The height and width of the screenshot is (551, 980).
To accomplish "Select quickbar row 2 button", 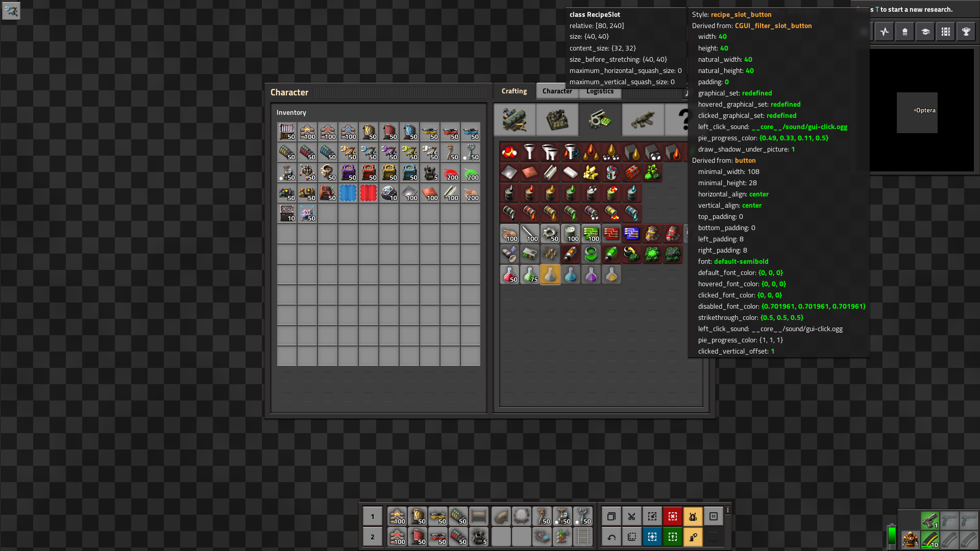I will (x=373, y=537).
